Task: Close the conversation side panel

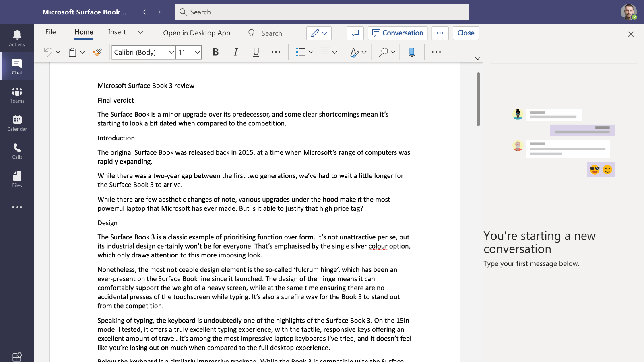Action: tap(631, 34)
